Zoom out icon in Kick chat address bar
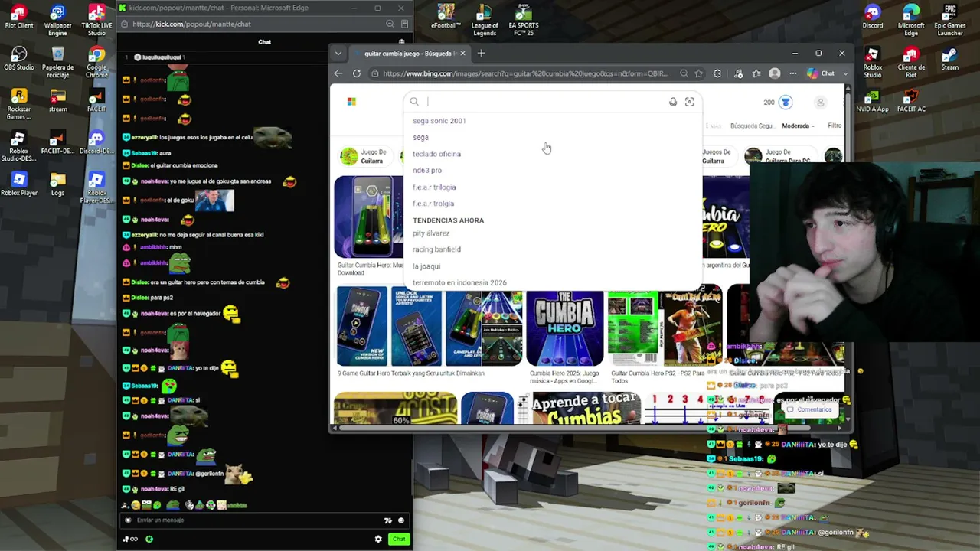 click(390, 24)
